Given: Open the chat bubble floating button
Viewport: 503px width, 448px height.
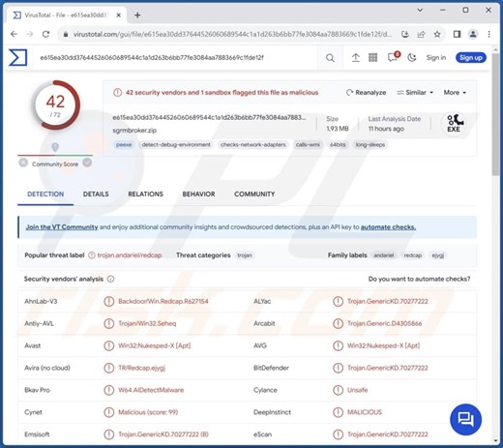Looking at the screenshot, I should 465,419.
